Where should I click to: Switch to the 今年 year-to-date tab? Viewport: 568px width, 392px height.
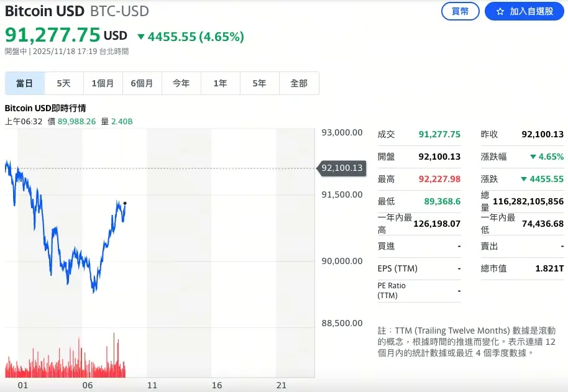181,83
